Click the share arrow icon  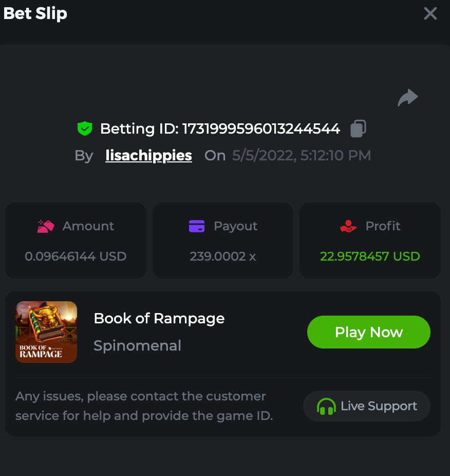coord(408,98)
